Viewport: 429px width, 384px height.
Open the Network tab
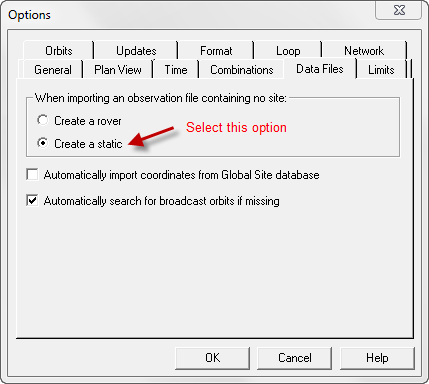pos(364,51)
